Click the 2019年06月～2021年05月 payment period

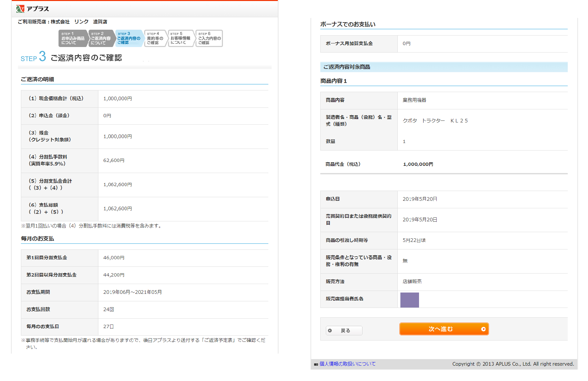[x=132, y=292]
